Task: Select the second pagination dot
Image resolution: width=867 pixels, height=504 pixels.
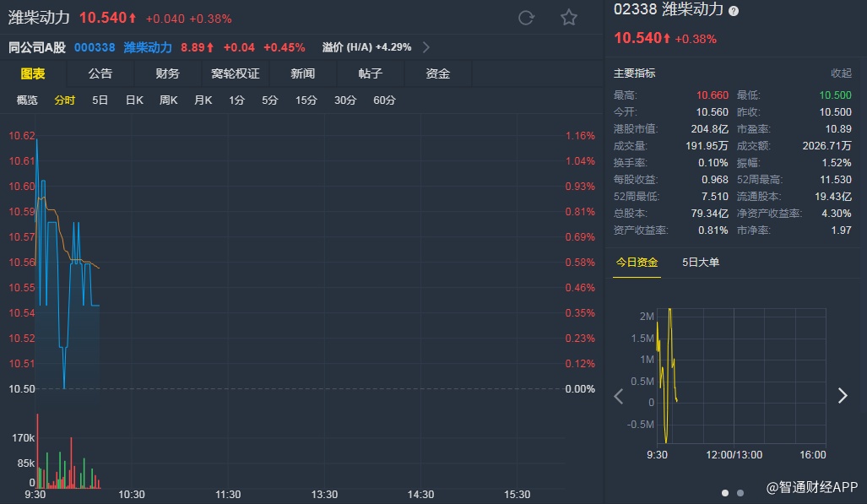Action: coord(740,492)
